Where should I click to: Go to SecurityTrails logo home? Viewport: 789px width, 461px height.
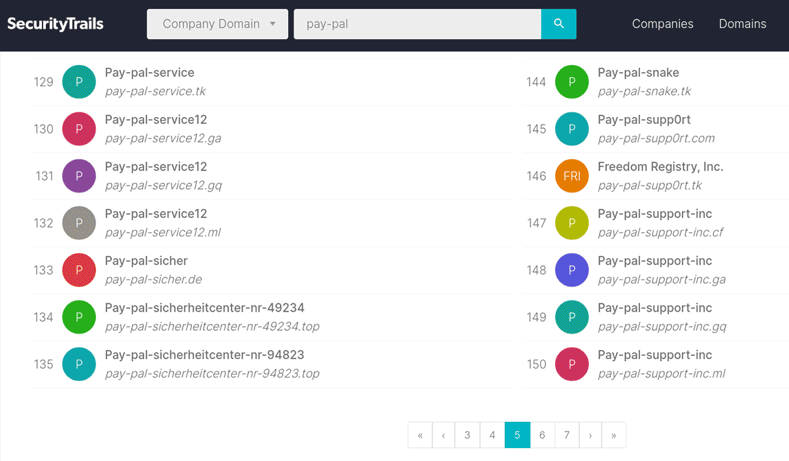pos(55,24)
